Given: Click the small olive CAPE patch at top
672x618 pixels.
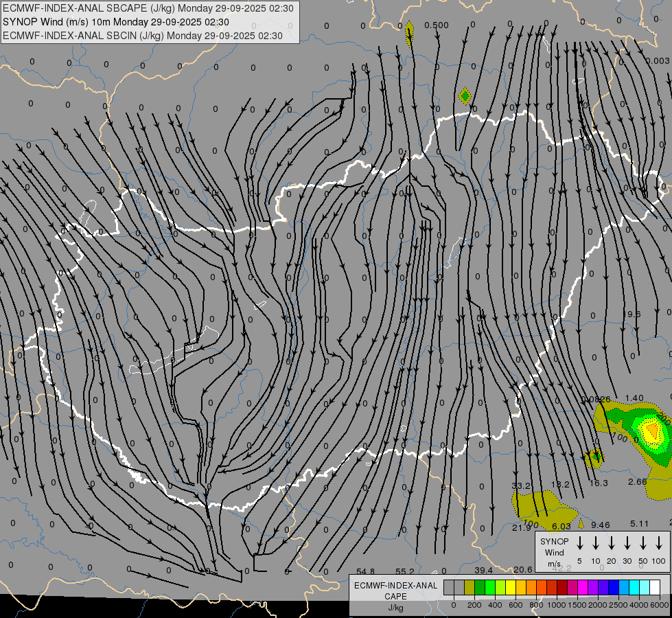Looking at the screenshot, I should [409, 33].
